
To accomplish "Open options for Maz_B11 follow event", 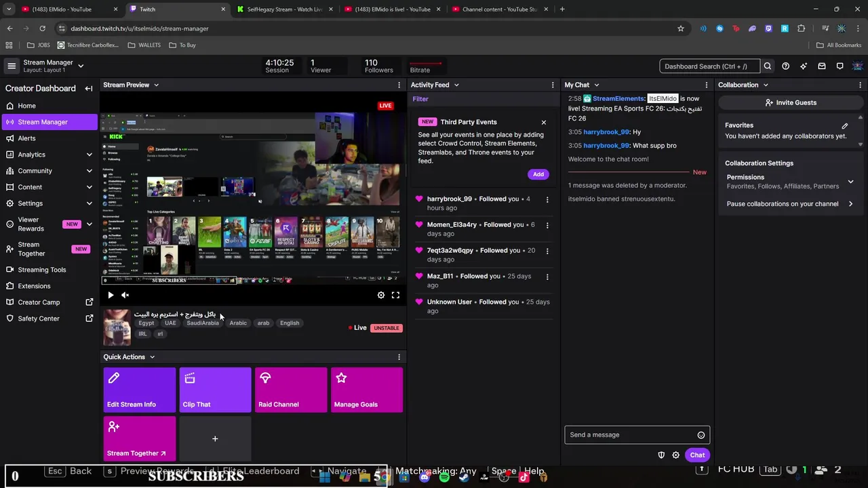I will pos(547,277).
